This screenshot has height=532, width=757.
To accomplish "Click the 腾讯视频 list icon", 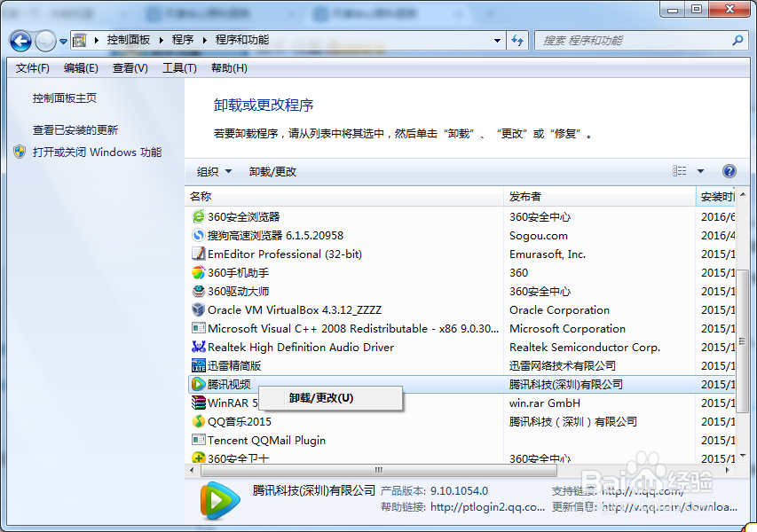I will click(x=199, y=385).
